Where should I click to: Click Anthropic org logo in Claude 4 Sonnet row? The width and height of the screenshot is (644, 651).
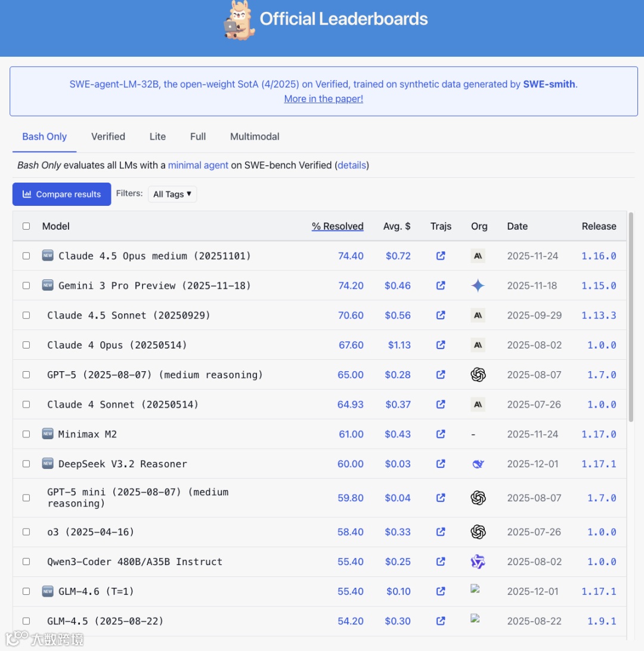(478, 405)
